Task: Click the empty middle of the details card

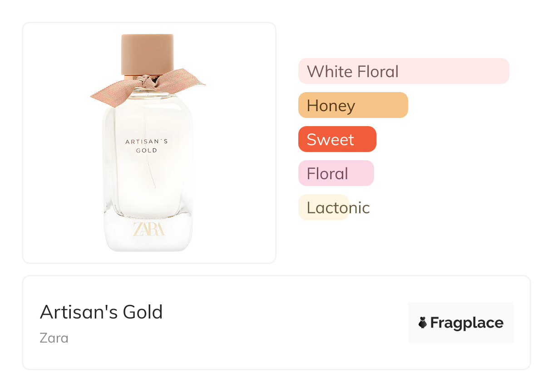Action: pyautogui.click(x=281, y=323)
